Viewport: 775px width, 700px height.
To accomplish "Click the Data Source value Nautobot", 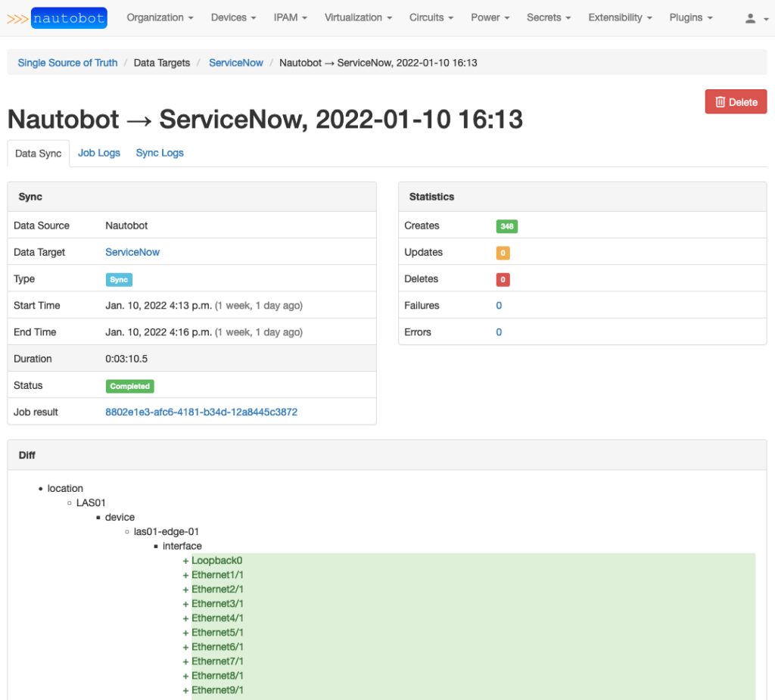I will pyautogui.click(x=126, y=226).
